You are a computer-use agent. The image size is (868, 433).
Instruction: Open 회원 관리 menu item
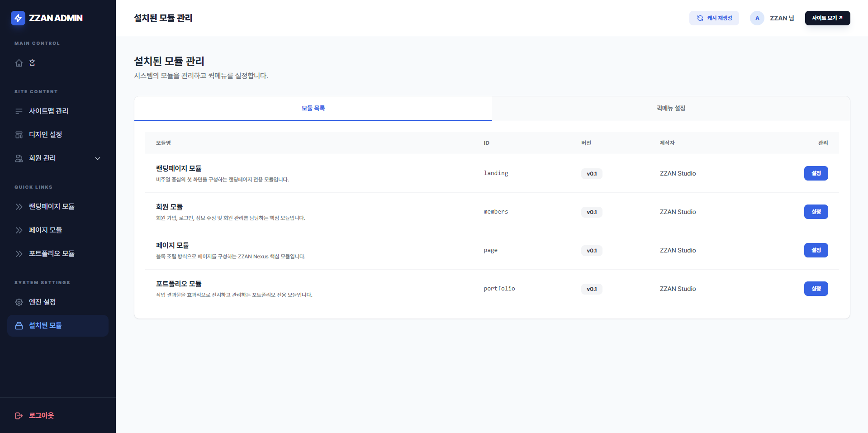click(58, 158)
